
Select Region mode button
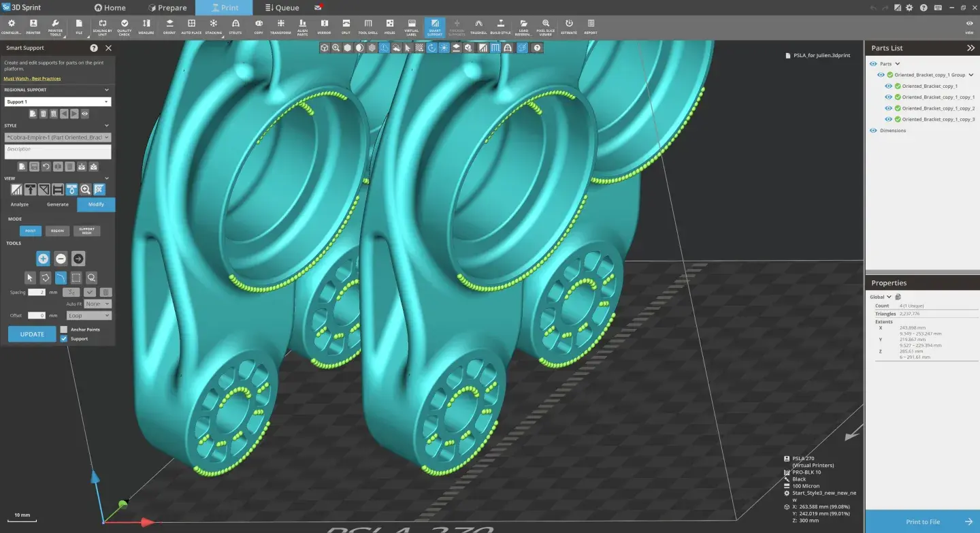[x=57, y=231]
